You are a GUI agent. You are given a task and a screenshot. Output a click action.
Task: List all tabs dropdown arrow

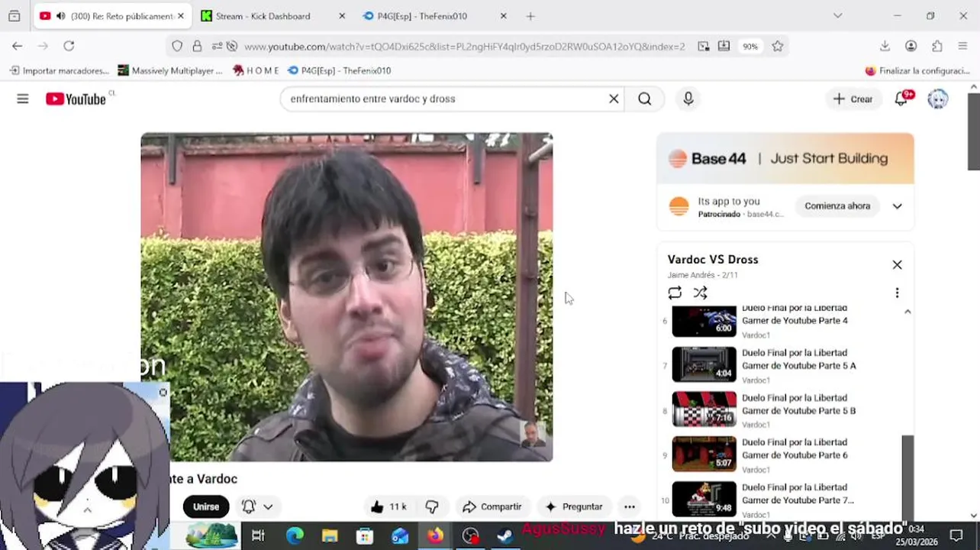click(838, 16)
